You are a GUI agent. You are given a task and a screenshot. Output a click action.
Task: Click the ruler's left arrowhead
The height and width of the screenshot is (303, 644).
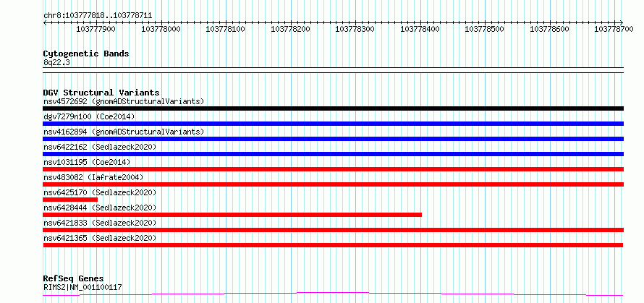(x=45, y=22)
